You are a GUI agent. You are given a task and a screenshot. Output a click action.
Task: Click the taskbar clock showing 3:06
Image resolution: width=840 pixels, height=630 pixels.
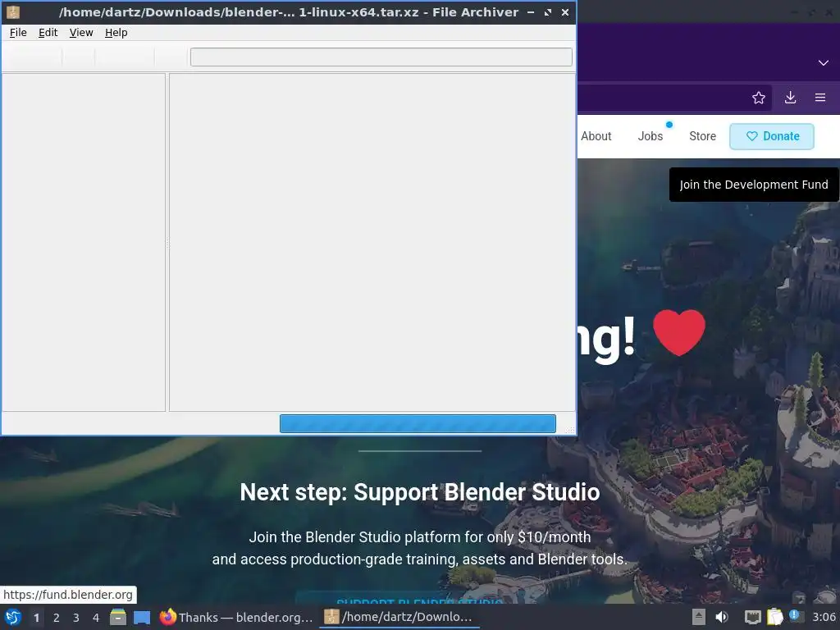pyautogui.click(x=824, y=617)
